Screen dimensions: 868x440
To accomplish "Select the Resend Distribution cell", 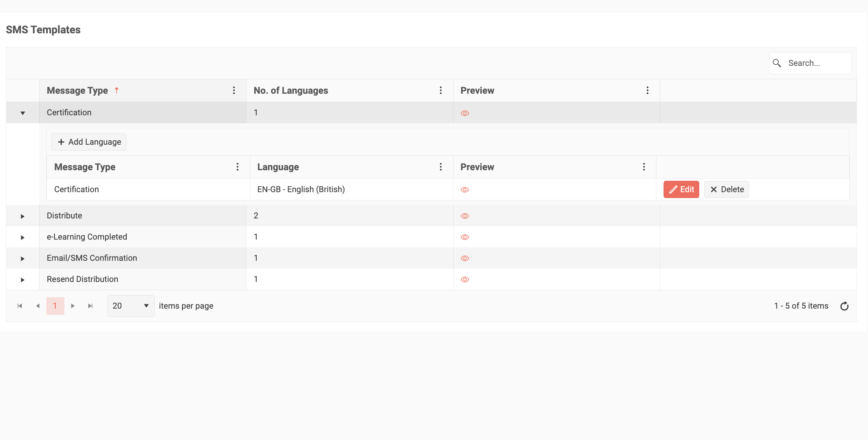I will [x=143, y=279].
